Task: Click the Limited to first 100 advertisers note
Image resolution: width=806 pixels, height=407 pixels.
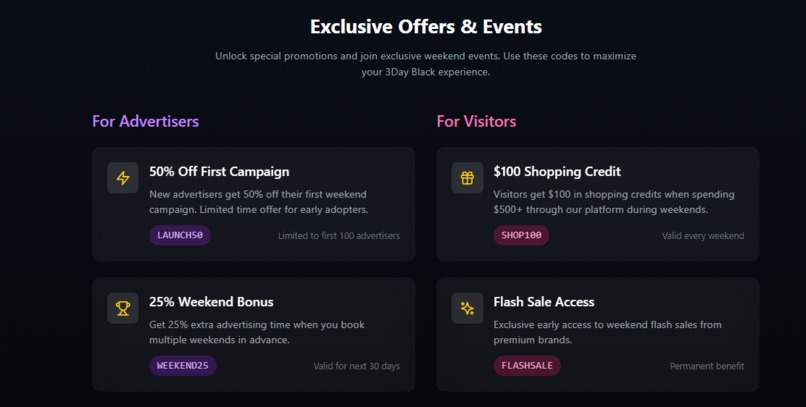Action: click(339, 236)
